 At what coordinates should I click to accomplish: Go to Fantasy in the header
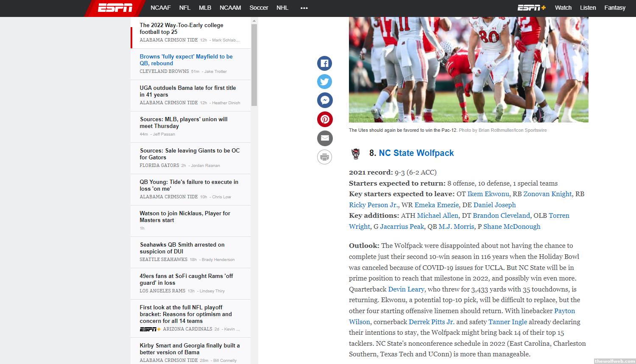tap(615, 8)
